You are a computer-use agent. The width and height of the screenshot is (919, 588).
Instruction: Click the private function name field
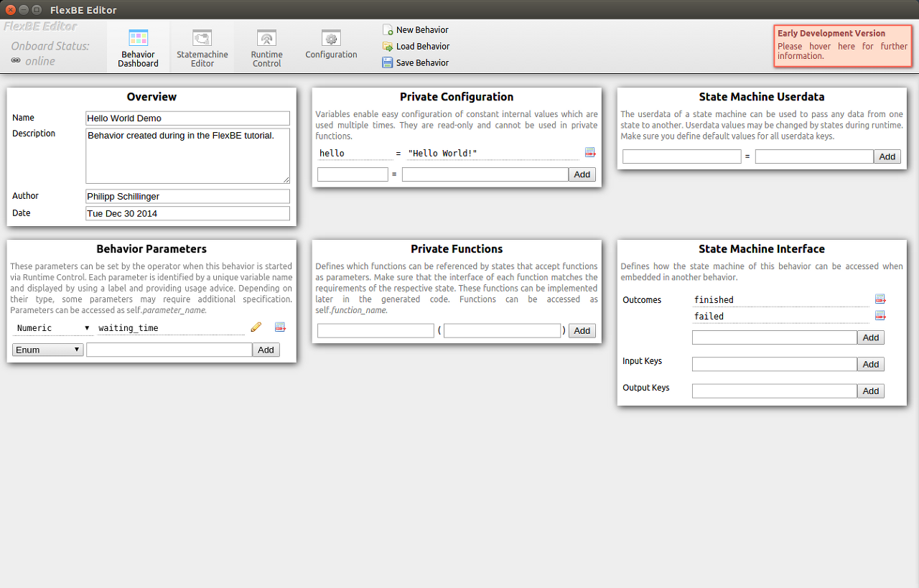click(375, 331)
